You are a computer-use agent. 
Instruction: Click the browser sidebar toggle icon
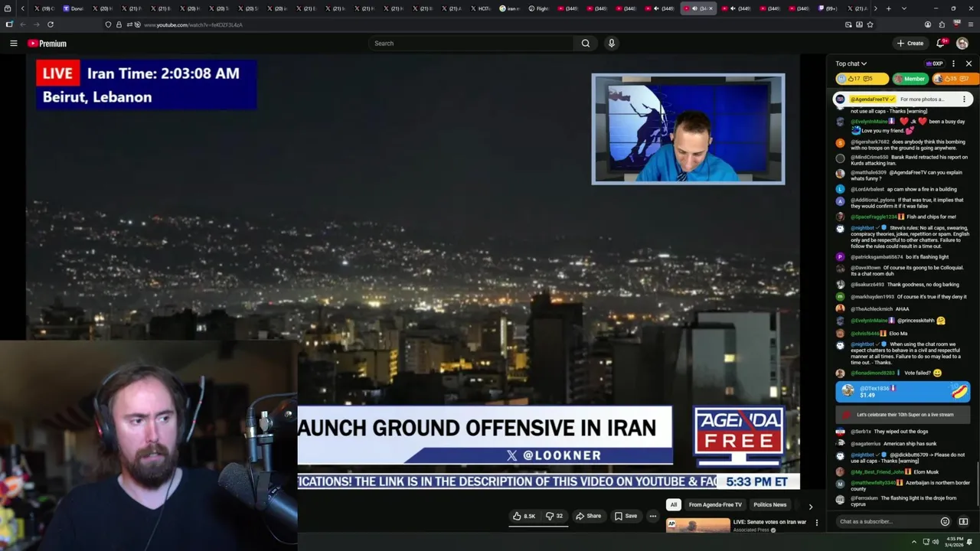(9, 24)
